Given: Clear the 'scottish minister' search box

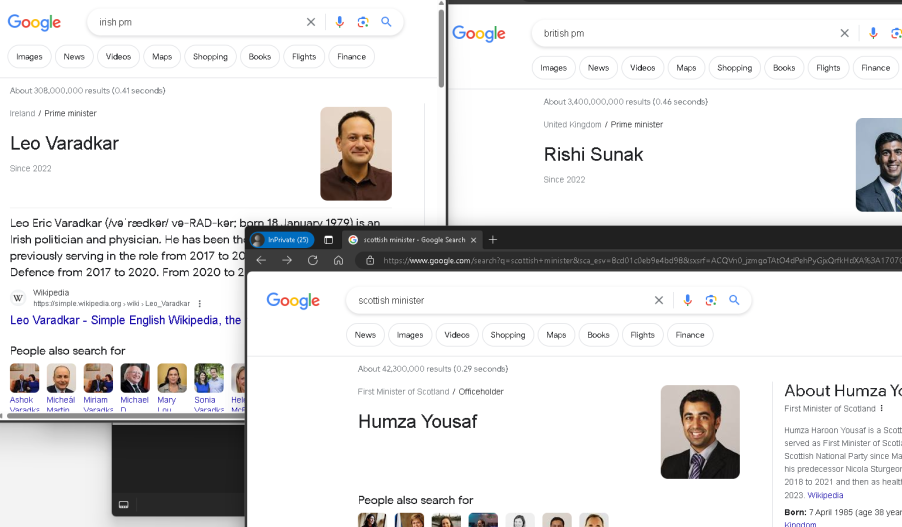Looking at the screenshot, I should 659,300.
